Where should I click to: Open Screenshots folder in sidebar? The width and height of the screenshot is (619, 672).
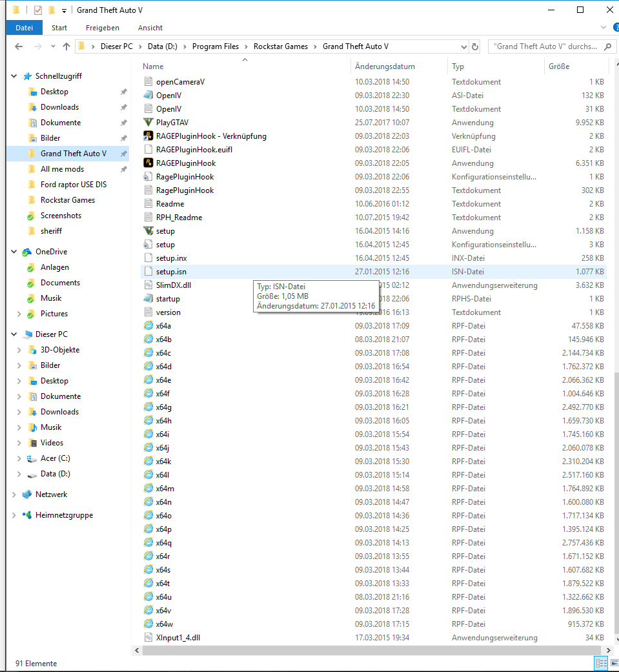coord(61,216)
